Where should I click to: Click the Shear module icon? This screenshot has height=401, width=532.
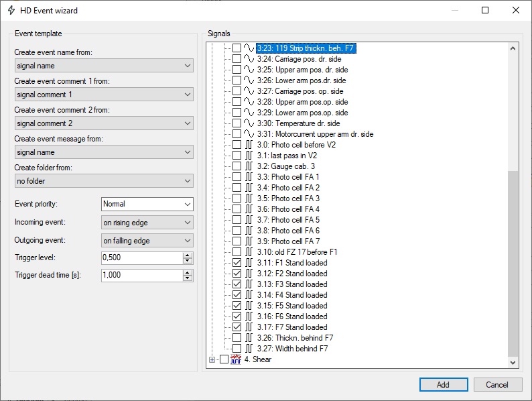pyautogui.click(x=235, y=359)
